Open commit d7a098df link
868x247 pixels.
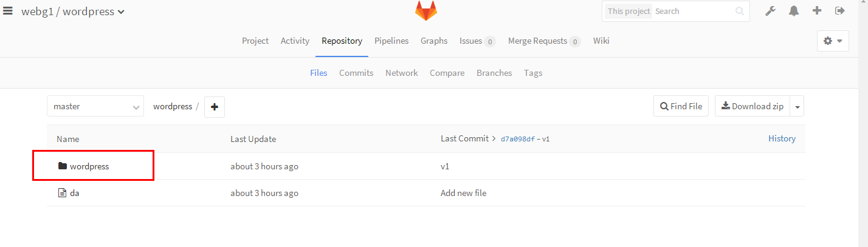coord(517,139)
